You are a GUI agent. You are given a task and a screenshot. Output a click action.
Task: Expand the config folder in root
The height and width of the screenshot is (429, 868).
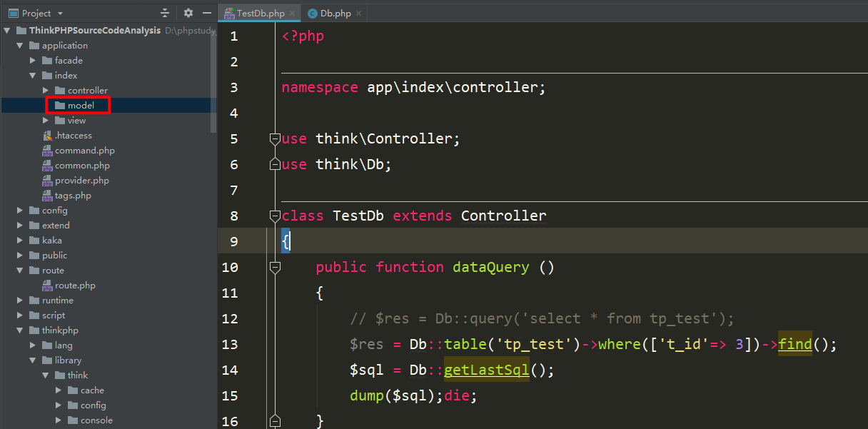[20, 211]
